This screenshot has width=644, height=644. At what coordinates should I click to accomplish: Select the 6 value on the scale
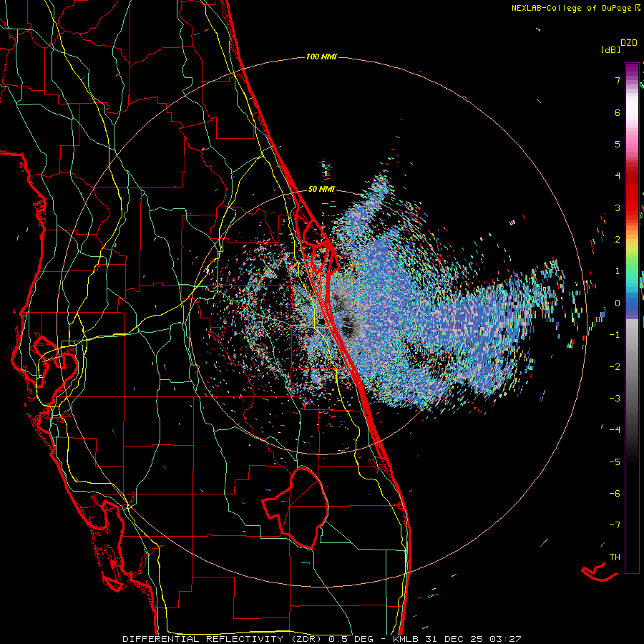point(618,112)
